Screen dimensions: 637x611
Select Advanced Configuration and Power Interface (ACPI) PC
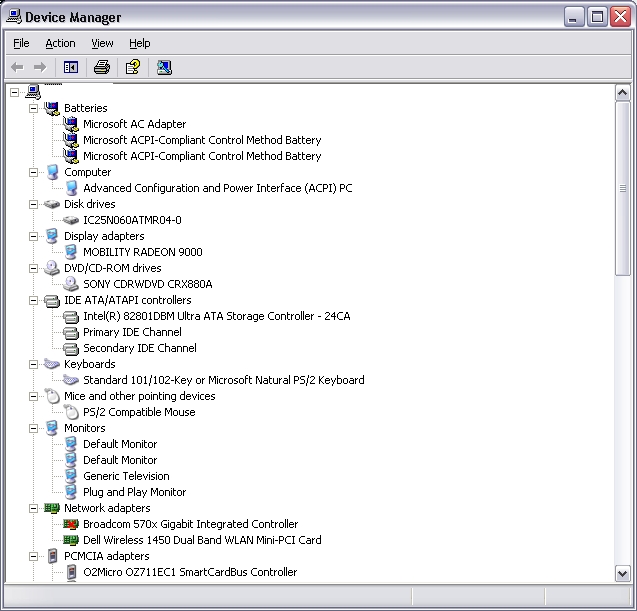click(218, 188)
